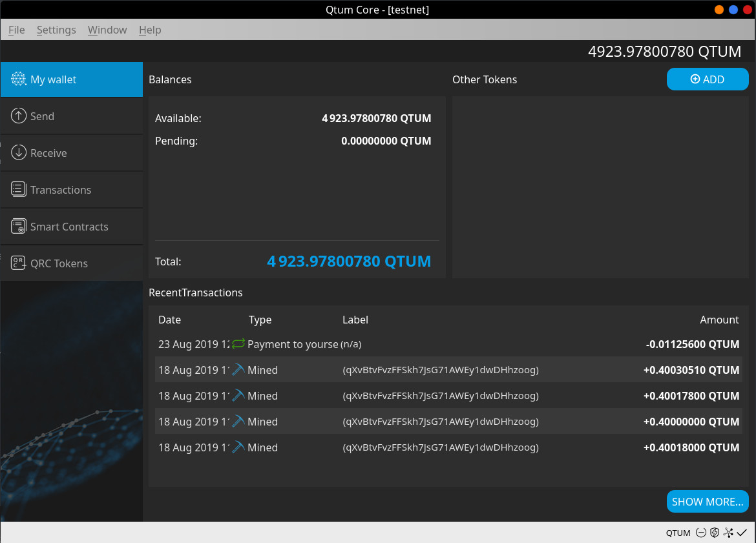Click the 23 Aug 2019 transaction date
The width and height of the screenshot is (756, 543).
[x=194, y=344]
